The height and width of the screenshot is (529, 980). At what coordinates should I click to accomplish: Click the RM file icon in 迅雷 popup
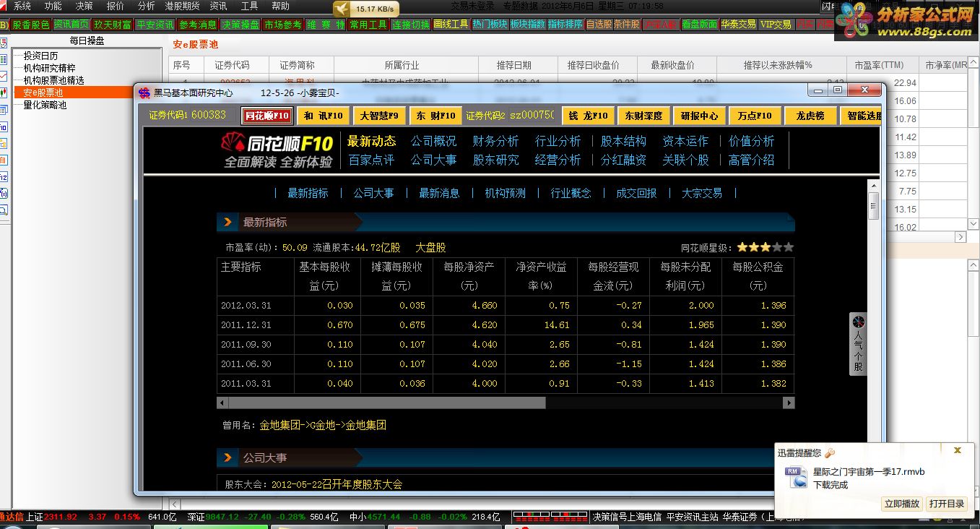797,477
